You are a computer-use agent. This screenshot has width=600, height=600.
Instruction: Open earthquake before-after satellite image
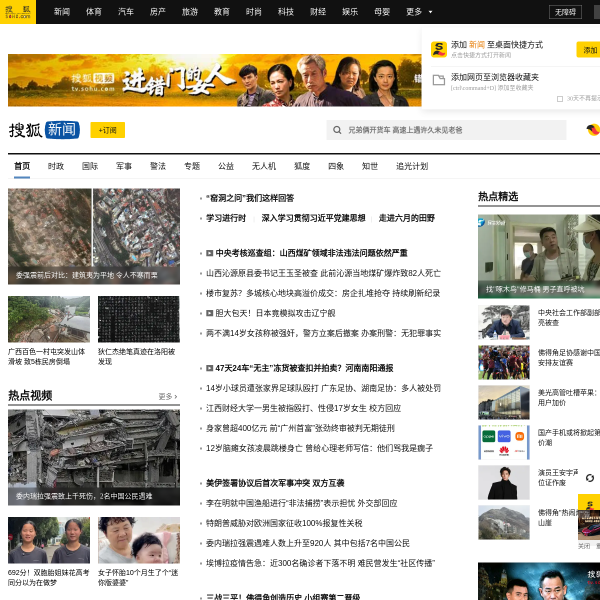(x=94, y=236)
